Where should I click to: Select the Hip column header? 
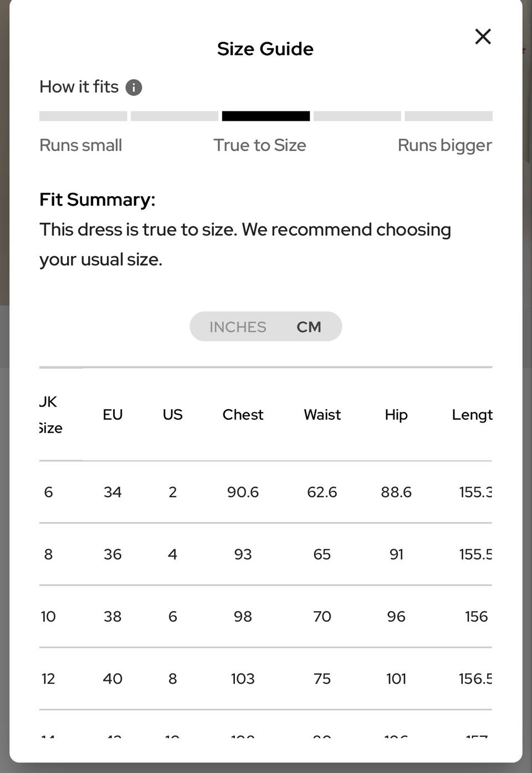(396, 414)
